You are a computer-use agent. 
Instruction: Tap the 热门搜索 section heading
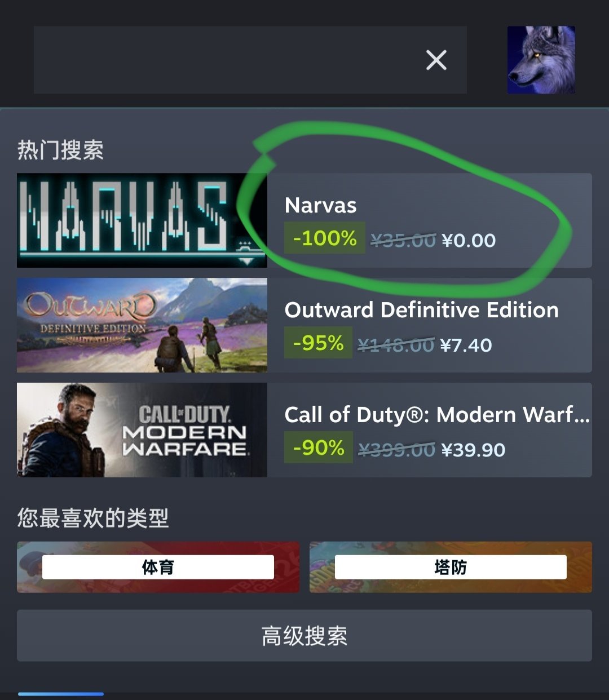pos(60,150)
